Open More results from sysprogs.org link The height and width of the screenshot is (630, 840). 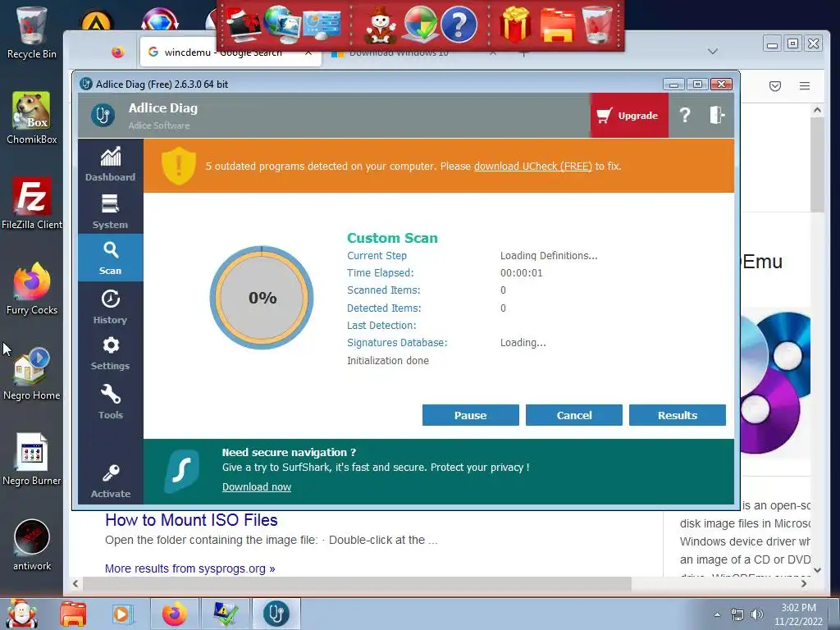click(189, 568)
